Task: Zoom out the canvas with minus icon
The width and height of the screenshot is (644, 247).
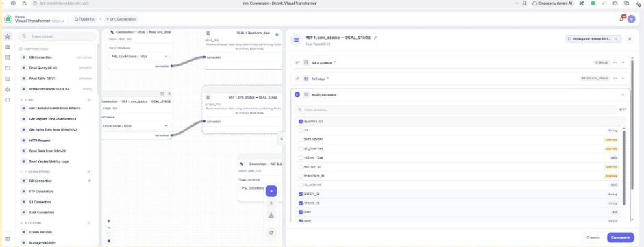Action: (109, 227)
